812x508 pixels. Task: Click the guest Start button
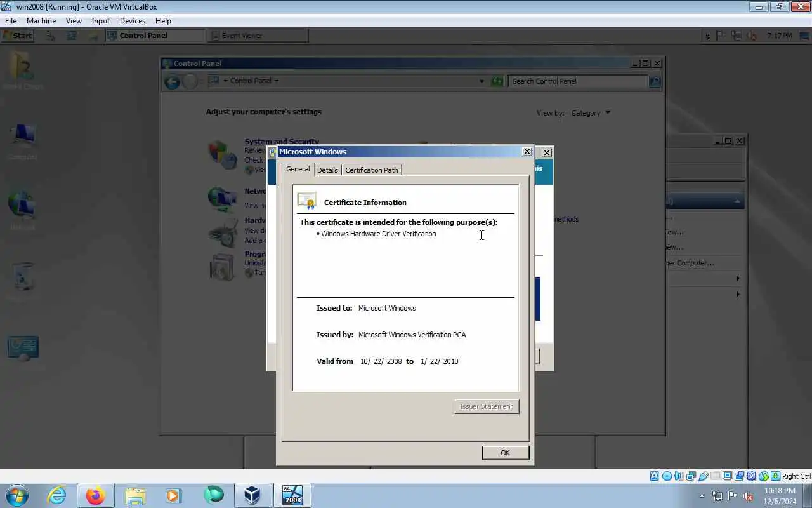18,36
